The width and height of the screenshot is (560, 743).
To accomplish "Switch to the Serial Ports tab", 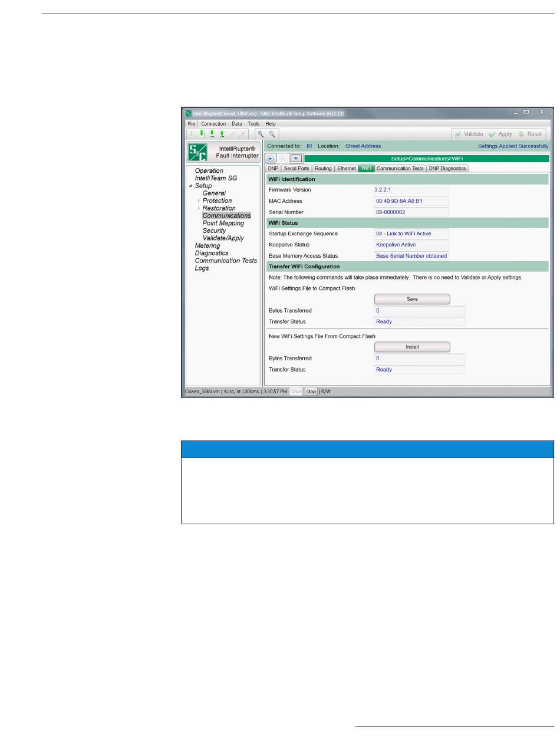I will tap(297, 169).
